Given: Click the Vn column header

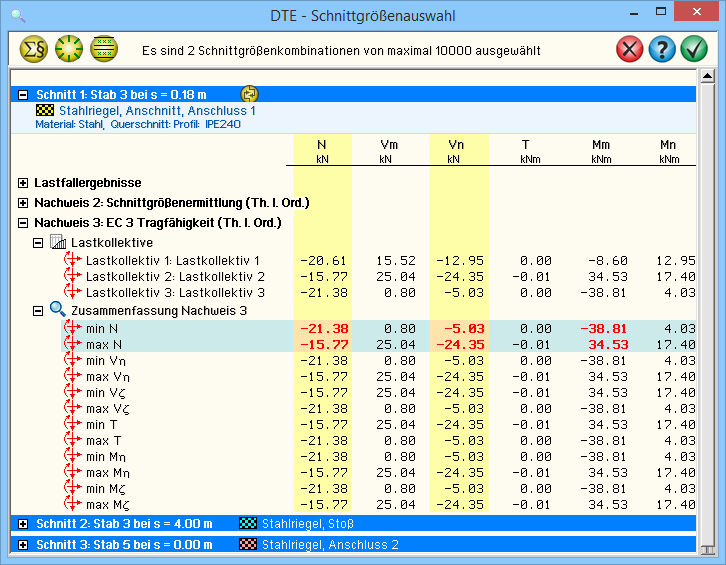Looking at the screenshot, I should [453, 150].
